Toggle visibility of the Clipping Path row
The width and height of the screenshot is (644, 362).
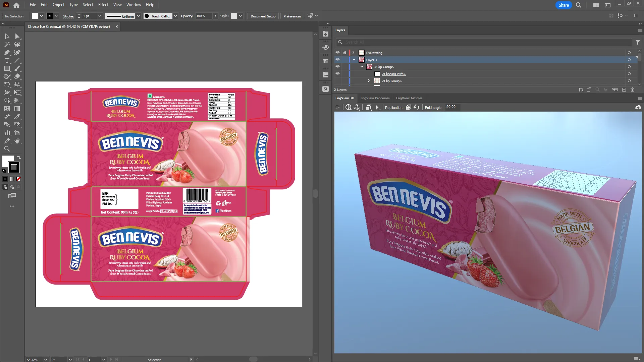(337, 74)
